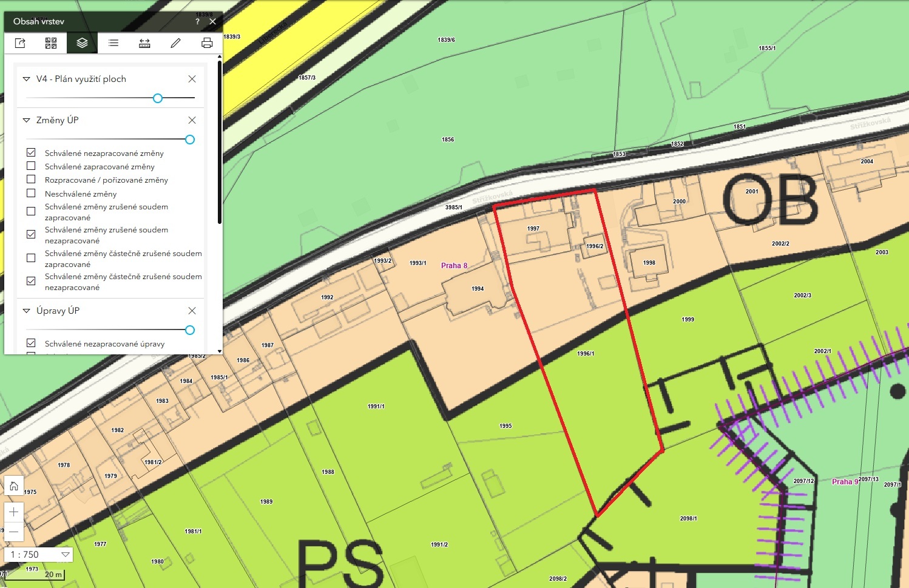This screenshot has width=909, height=588.
Task: Uncheck Schválené změny zrušené soudem nezapracované
Action: tap(31, 234)
